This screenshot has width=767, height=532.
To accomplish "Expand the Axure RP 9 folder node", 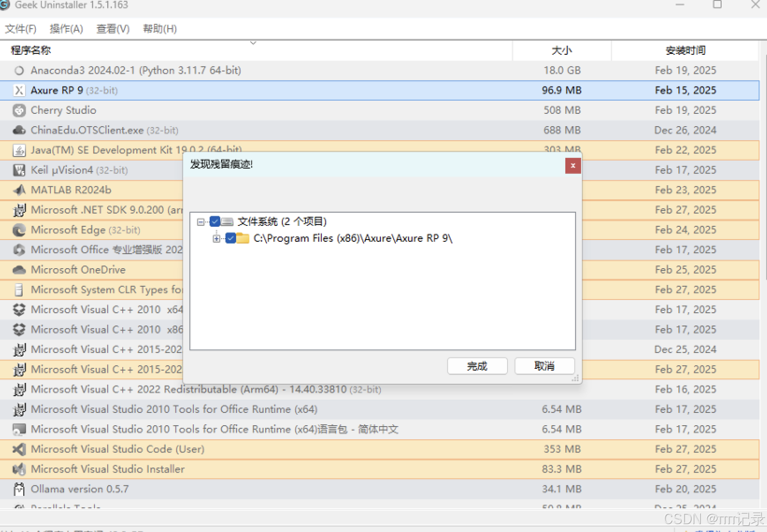I will click(x=216, y=239).
